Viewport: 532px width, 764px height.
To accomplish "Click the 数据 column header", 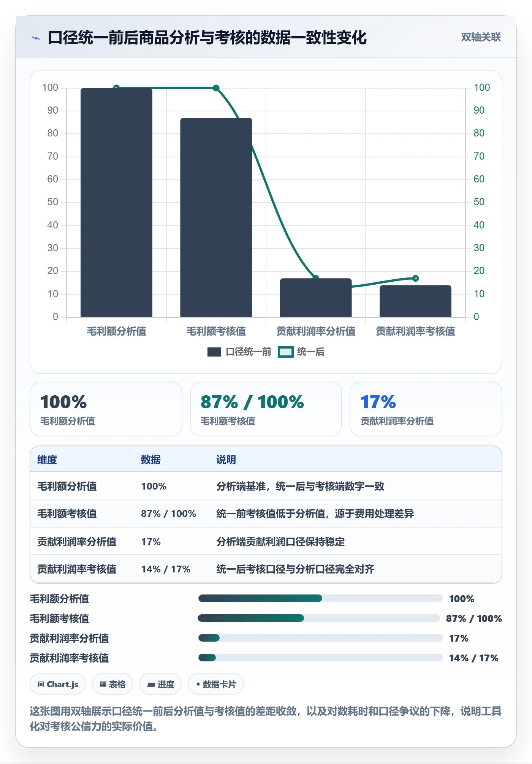I will pos(151,460).
